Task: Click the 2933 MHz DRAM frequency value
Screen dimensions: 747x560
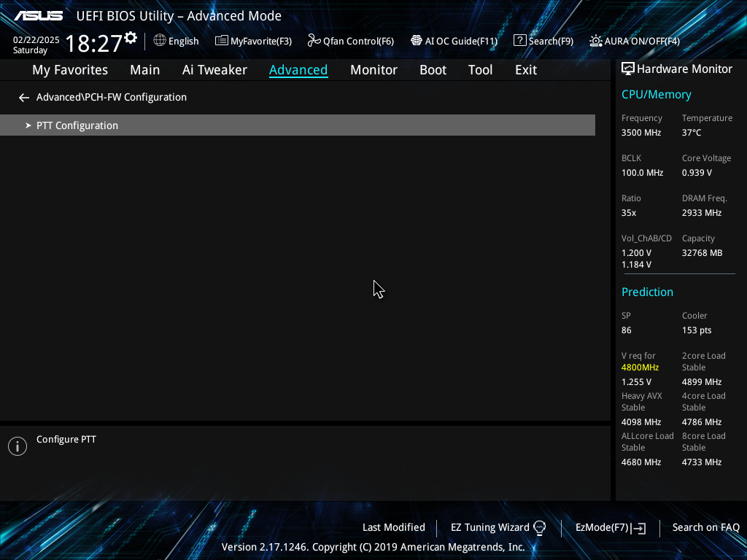Action: [x=701, y=213]
